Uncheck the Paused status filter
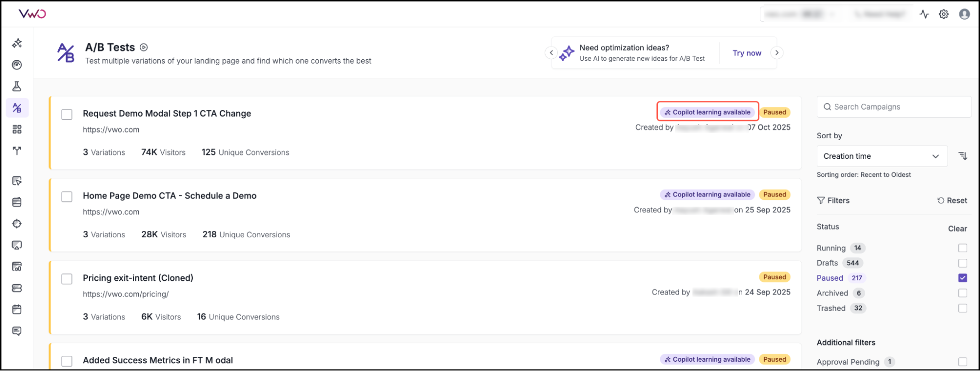Viewport: 980px width, 371px height. (x=963, y=278)
